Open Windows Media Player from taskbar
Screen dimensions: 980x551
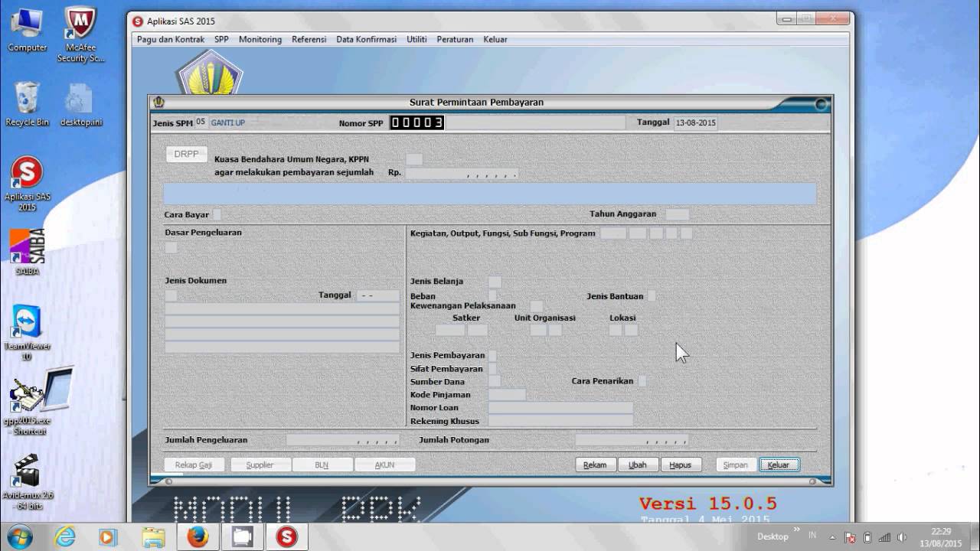(x=108, y=537)
